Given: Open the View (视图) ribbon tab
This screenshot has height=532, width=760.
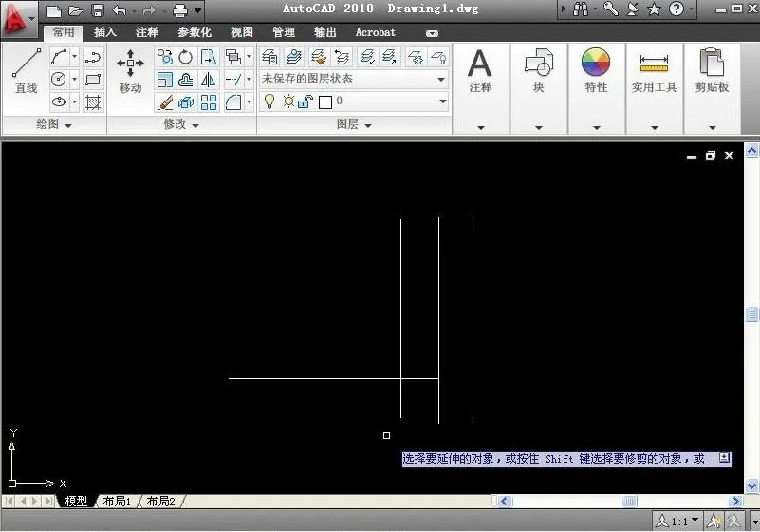Looking at the screenshot, I should coord(242,32).
